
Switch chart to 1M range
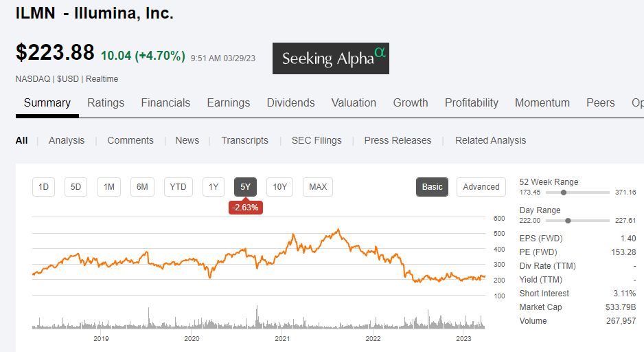(109, 186)
